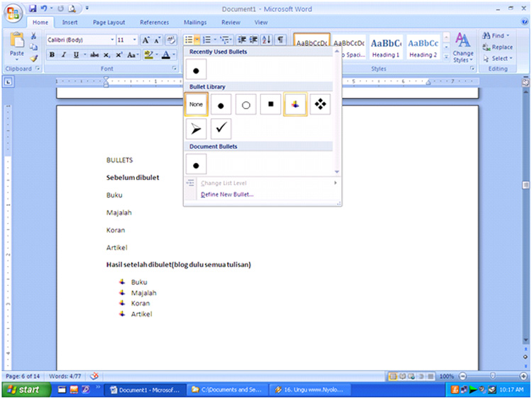532x399 pixels.
Task: Toggle underline formatting
Action: (x=76, y=55)
